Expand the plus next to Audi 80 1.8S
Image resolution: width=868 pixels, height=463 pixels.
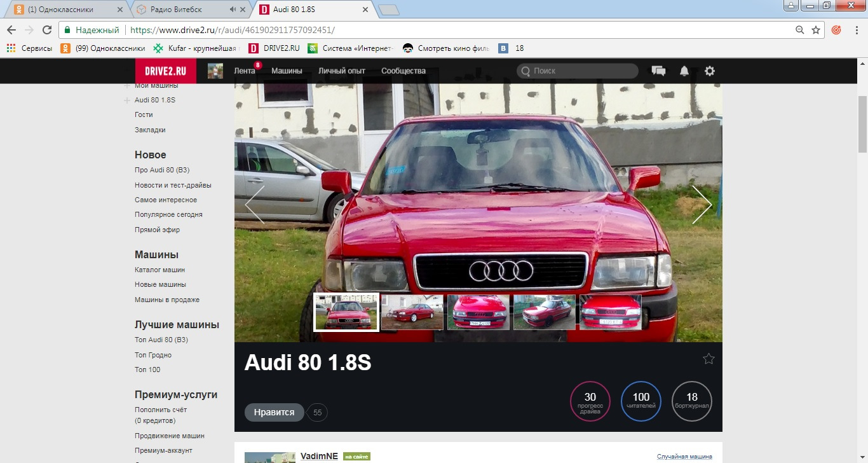(127, 100)
